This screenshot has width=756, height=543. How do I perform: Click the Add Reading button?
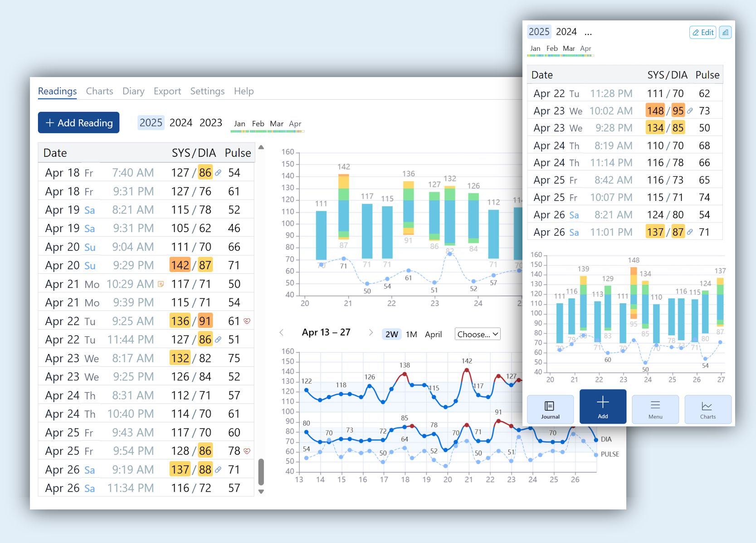coord(78,123)
